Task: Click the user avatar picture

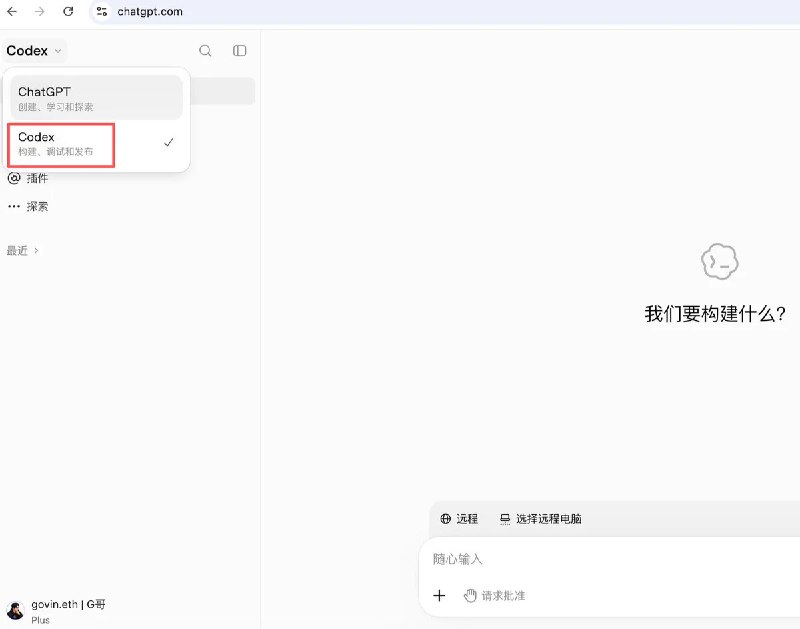Action: [x=15, y=611]
